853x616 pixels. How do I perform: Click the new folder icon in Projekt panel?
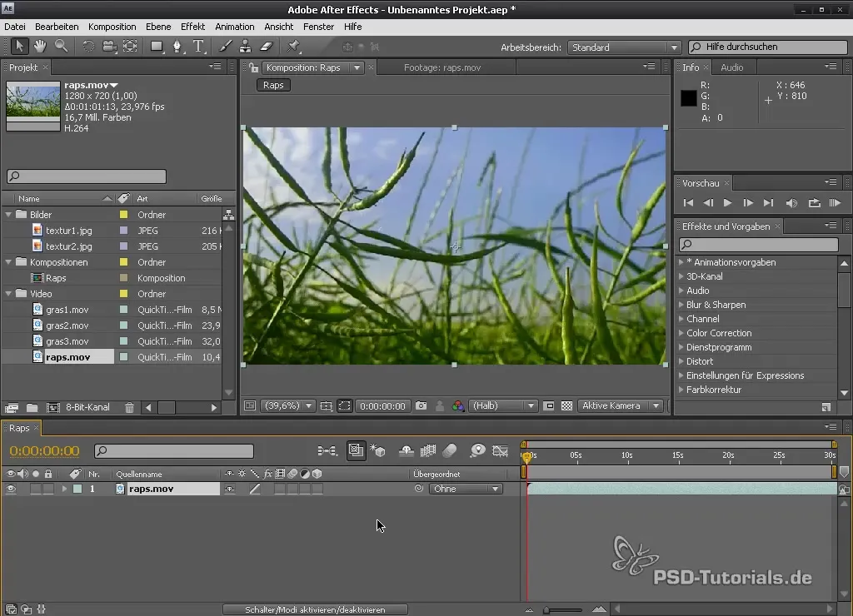tap(32, 407)
